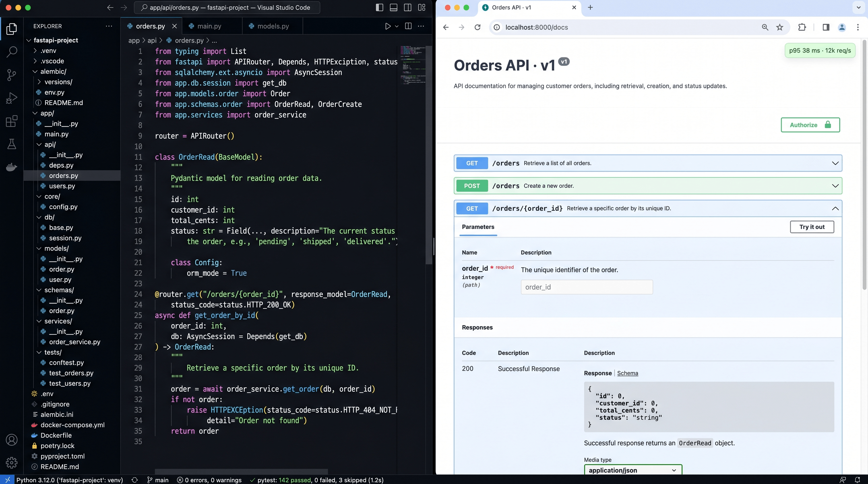Screen dimensions: 868x484
Task: Open browser Extensions puzzle icon
Action: click(802, 27)
